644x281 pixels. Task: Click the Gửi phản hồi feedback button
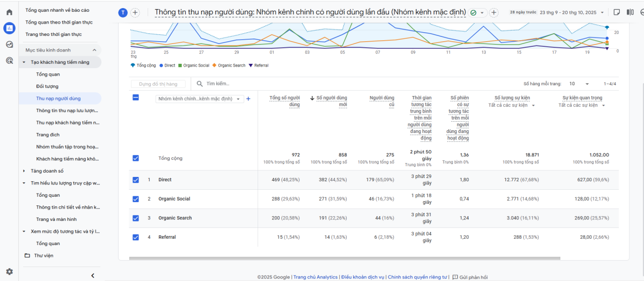pos(470,277)
